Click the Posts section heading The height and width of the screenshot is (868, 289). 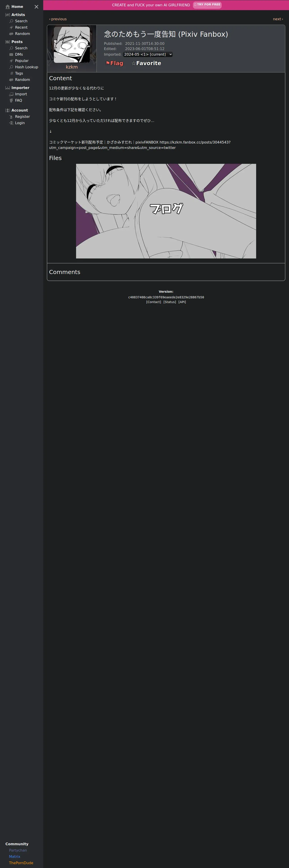(17, 42)
